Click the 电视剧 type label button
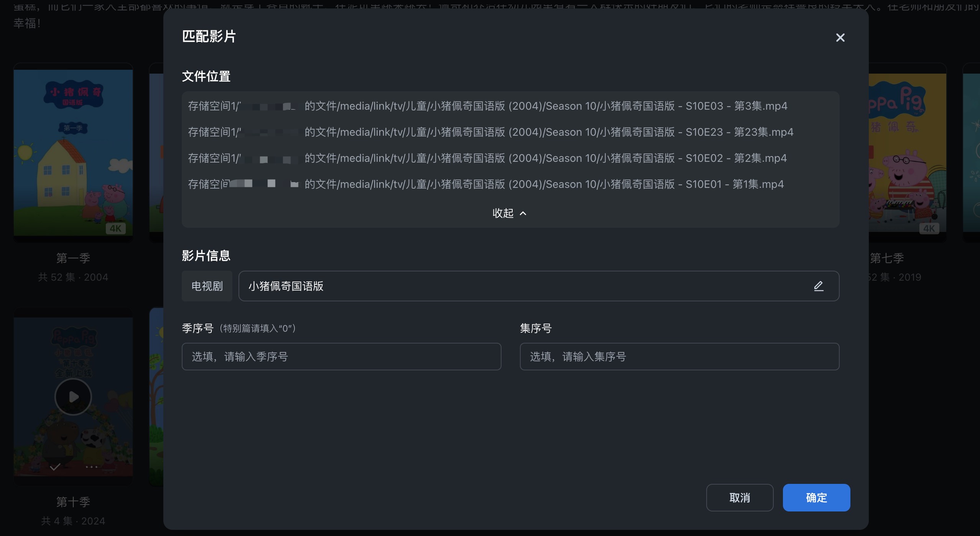This screenshot has width=980, height=536. point(207,286)
